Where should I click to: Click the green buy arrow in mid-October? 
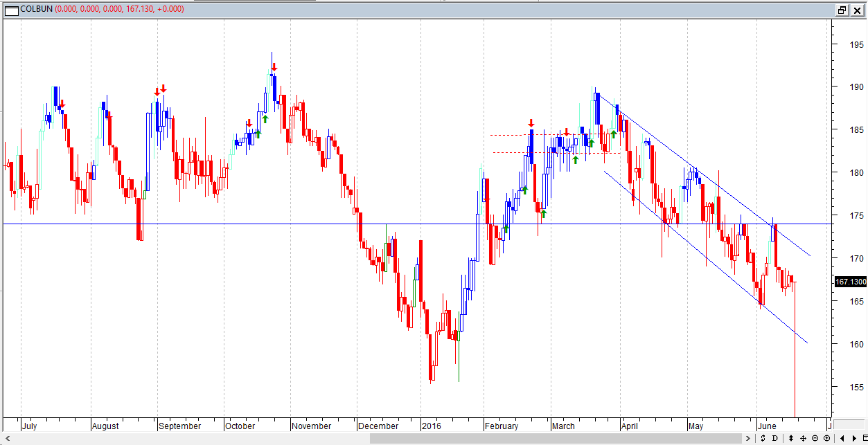pos(265,119)
